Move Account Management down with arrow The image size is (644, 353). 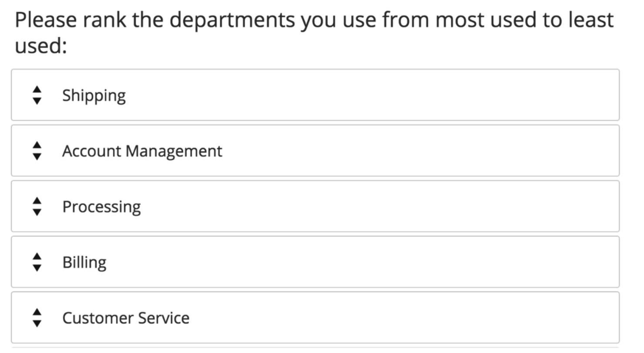[37, 156]
